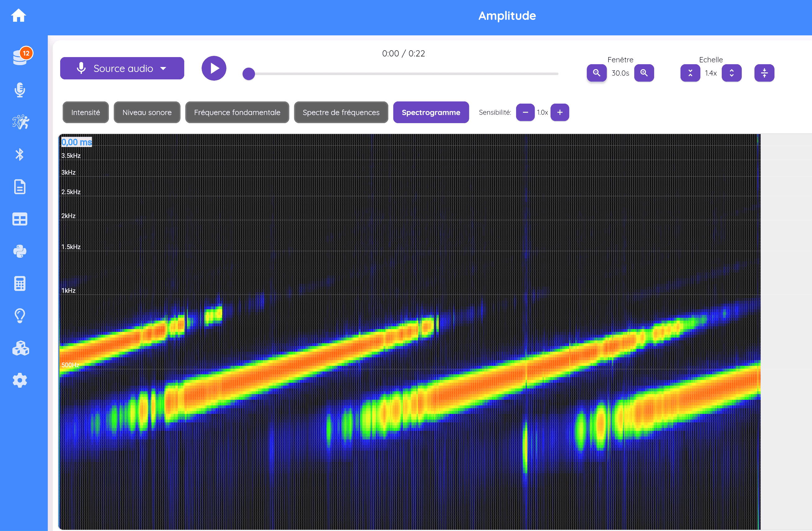The image size is (812, 531).
Task: Select the Spectrogramme tab
Action: click(x=431, y=112)
